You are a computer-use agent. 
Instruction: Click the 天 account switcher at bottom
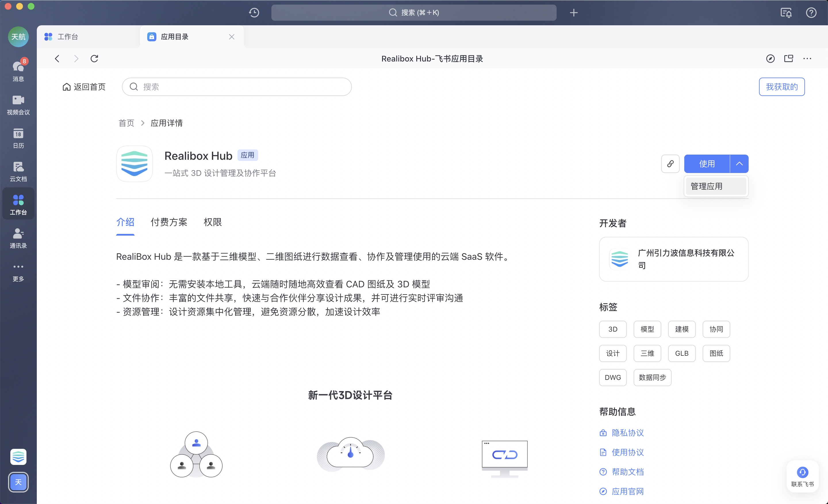pyautogui.click(x=18, y=482)
